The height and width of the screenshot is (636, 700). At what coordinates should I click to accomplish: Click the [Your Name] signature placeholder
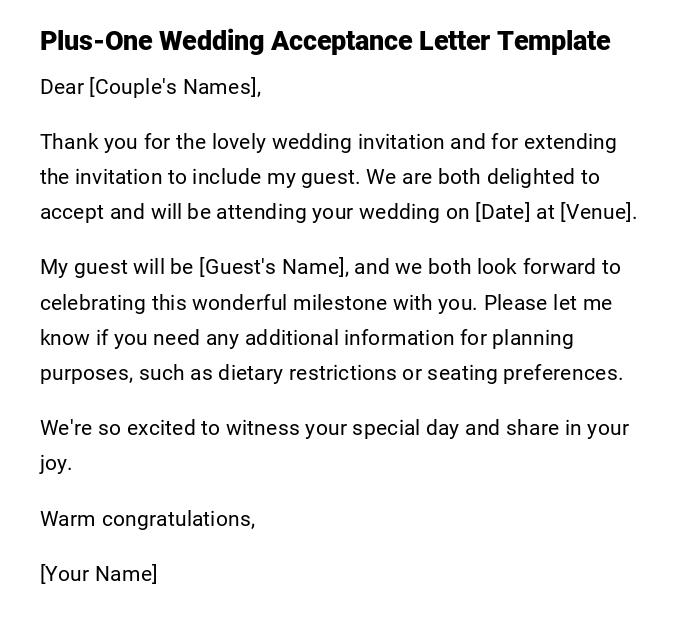[99, 574]
